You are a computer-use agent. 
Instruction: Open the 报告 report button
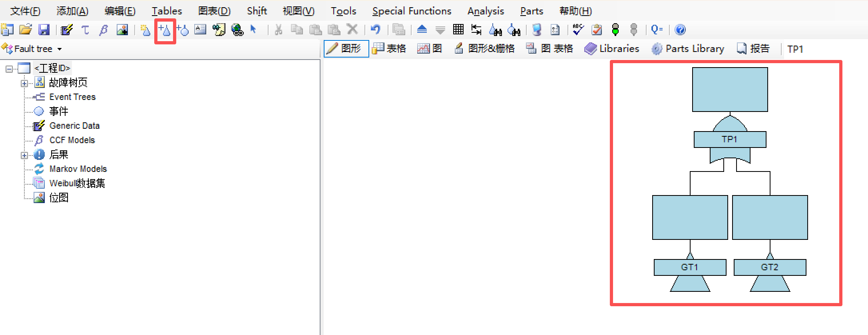click(x=753, y=49)
